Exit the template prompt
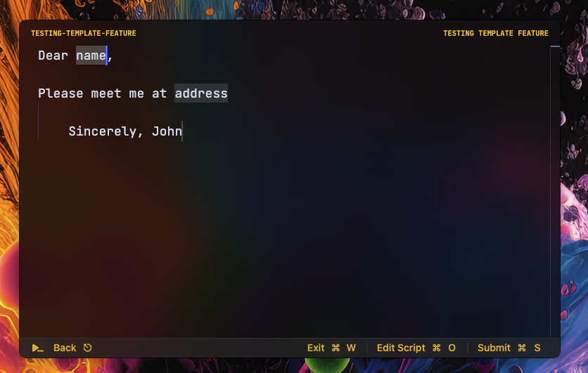Screen dimensions: 588x373 (316, 348)
